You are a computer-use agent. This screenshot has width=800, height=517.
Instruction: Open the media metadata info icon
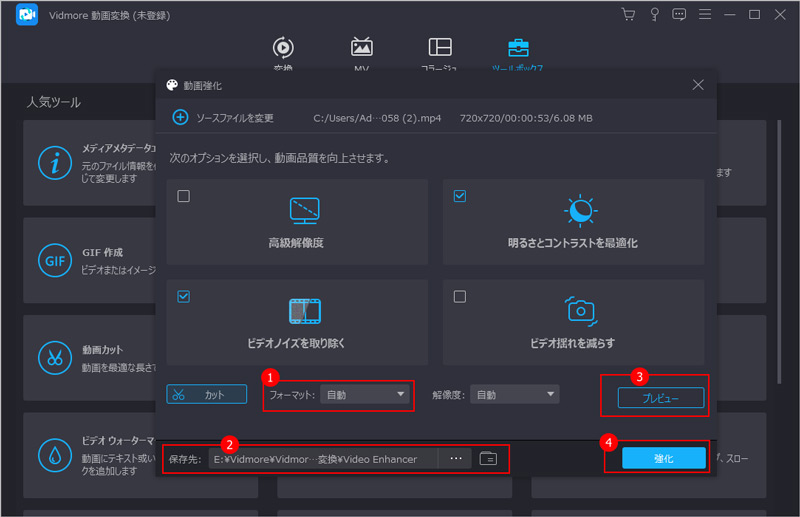click(x=55, y=163)
